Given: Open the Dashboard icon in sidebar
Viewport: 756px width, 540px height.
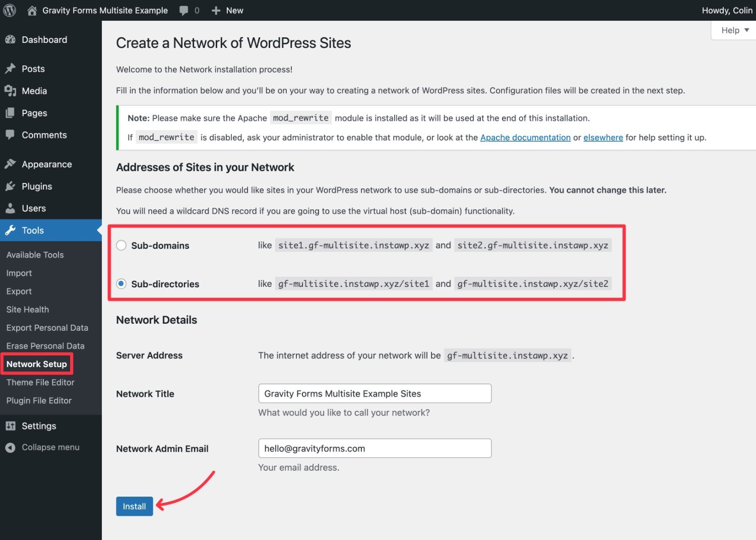Looking at the screenshot, I should pyautogui.click(x=11, y=39).
